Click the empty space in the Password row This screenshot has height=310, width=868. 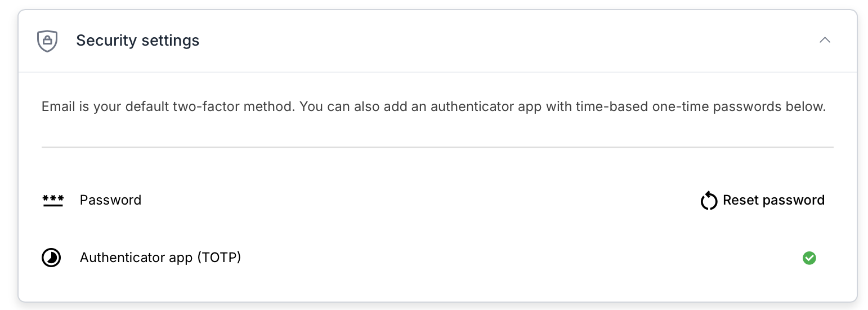[417, 201]
